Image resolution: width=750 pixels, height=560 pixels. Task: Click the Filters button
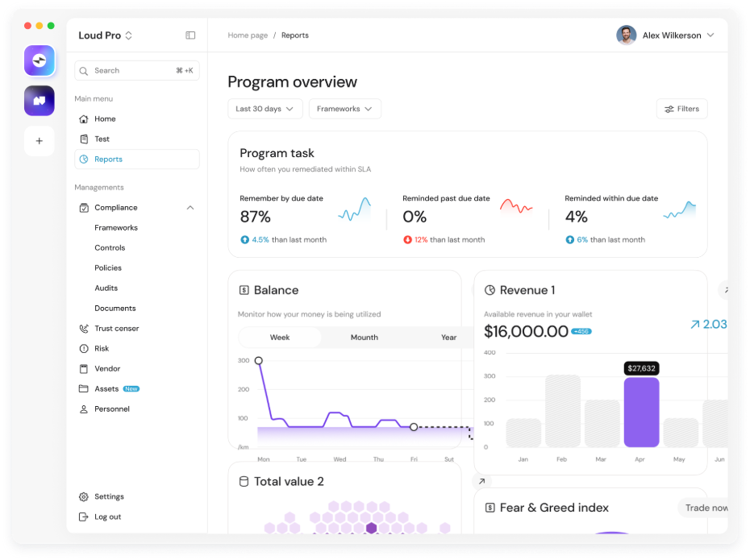pyautogui.click(x=681, y=109)
